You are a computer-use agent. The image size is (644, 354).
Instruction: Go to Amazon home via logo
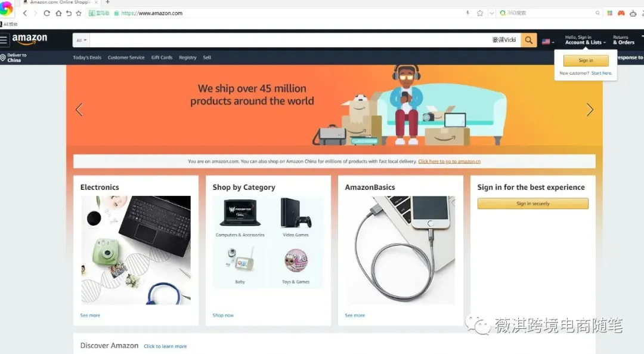click(30, 39)
